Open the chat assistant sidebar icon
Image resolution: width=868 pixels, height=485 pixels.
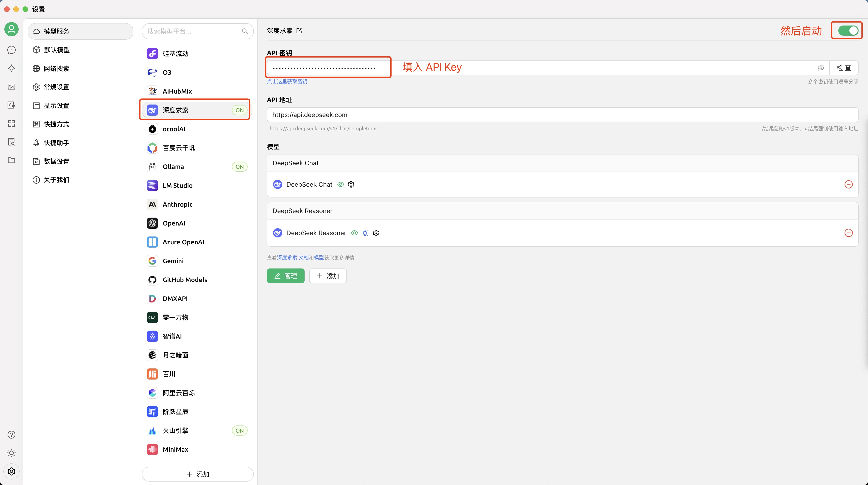pos(11,50)
